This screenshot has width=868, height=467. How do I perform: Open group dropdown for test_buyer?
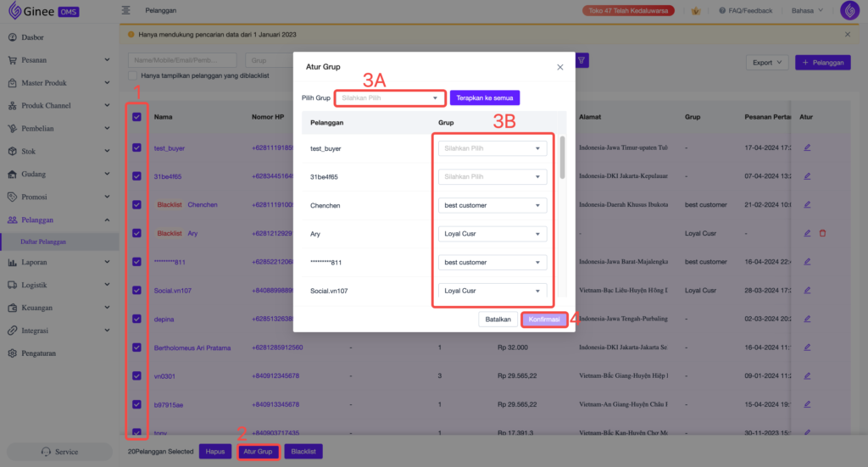click(x=492, y=148)
